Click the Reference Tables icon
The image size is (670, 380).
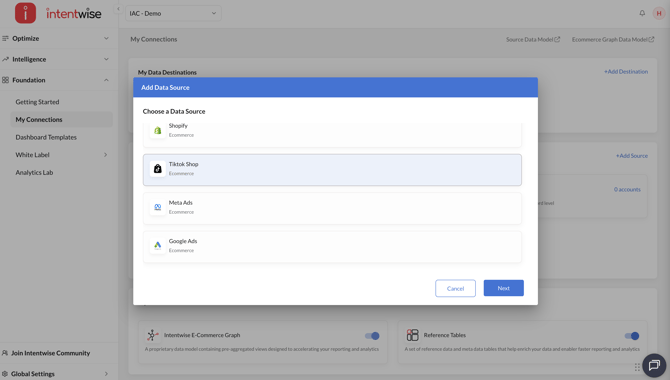pyautogui.click(x=412, y=335)
